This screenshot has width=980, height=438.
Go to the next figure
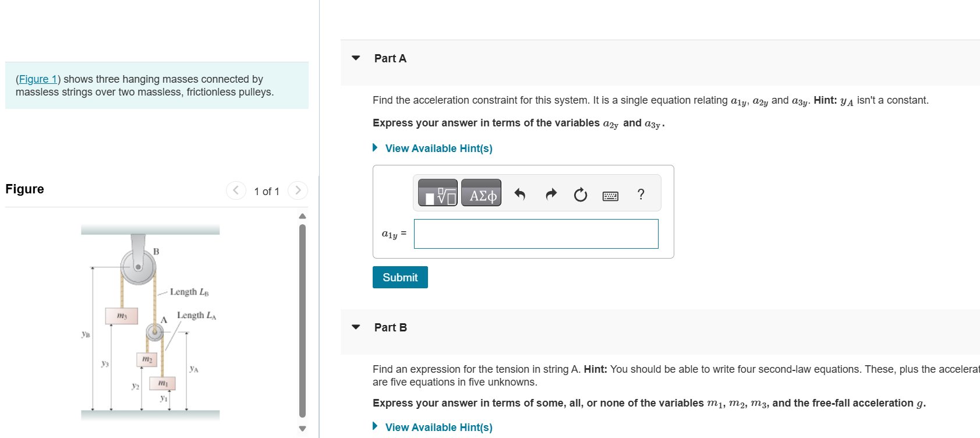coord(298,190)
